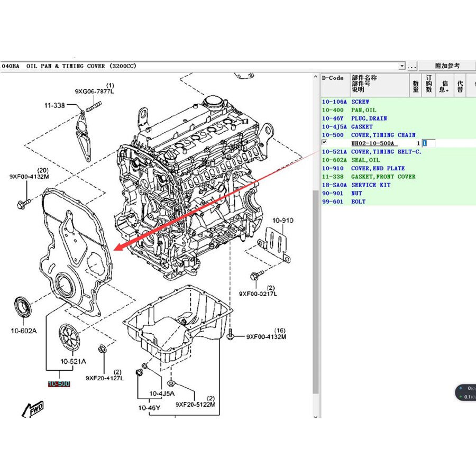This screenshot has height=476, width=476.
Task: Click the oil seal 10-602A drawing
Action: coord(22,306)
